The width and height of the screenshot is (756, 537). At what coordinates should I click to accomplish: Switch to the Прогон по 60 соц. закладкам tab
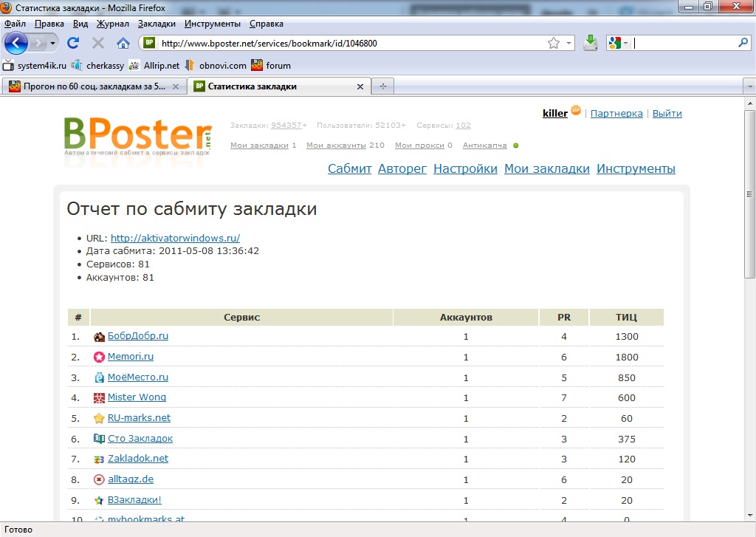tap(94, 87)
